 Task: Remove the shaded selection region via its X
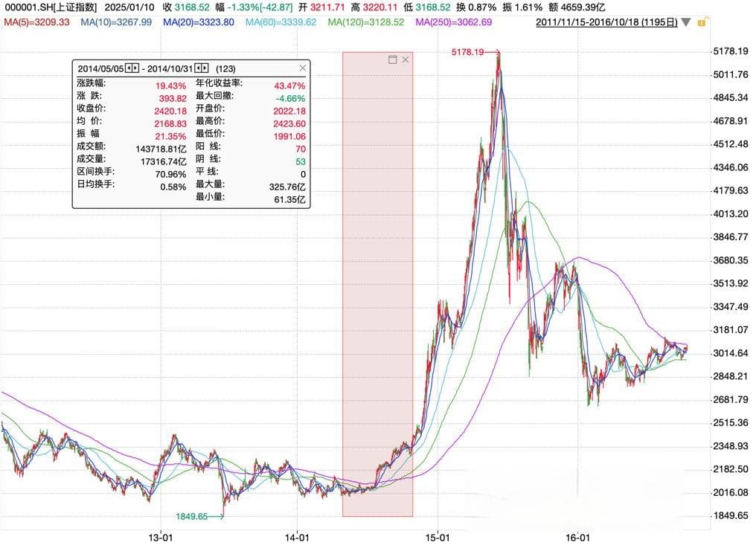(406, 59)
